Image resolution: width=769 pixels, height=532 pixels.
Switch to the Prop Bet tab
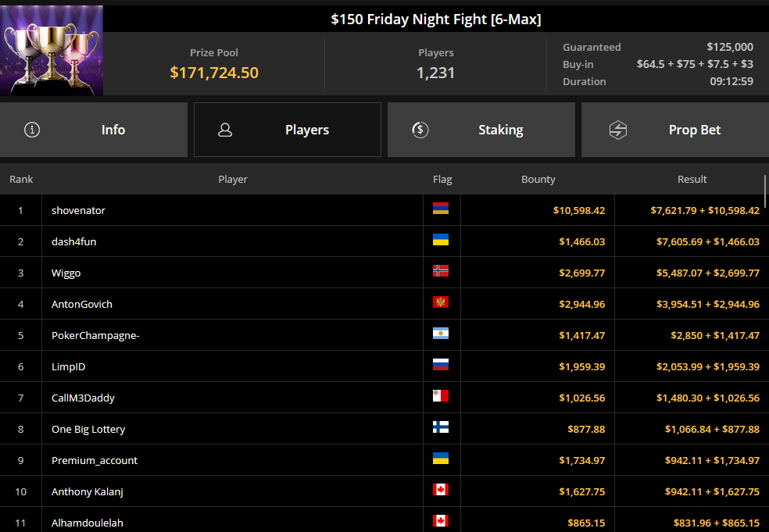point(675,130)
